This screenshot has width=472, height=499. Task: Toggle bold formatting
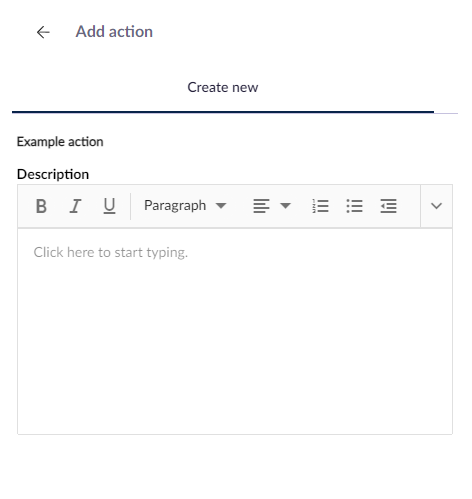coord(41,206)
